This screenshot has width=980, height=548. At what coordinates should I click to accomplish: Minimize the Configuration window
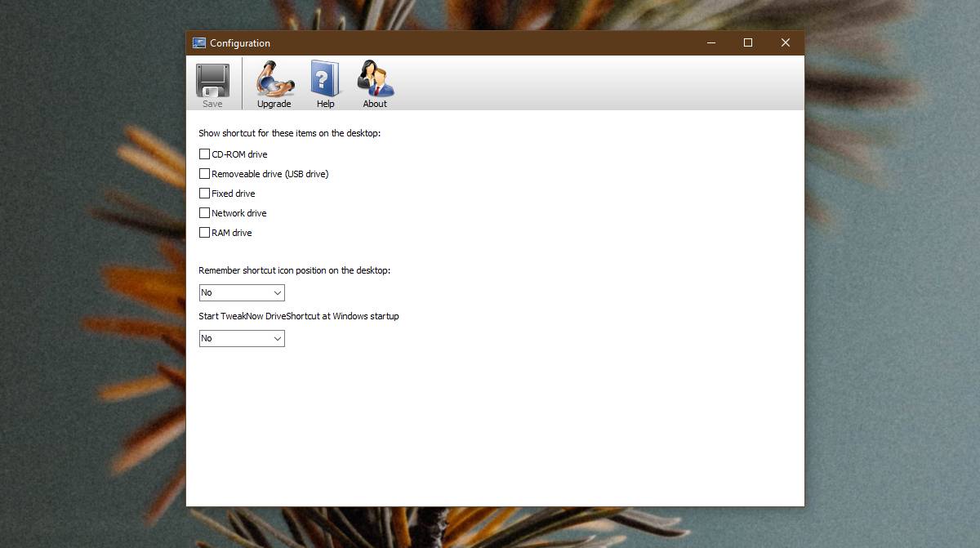pyautogui.click(x=711, y=42)
